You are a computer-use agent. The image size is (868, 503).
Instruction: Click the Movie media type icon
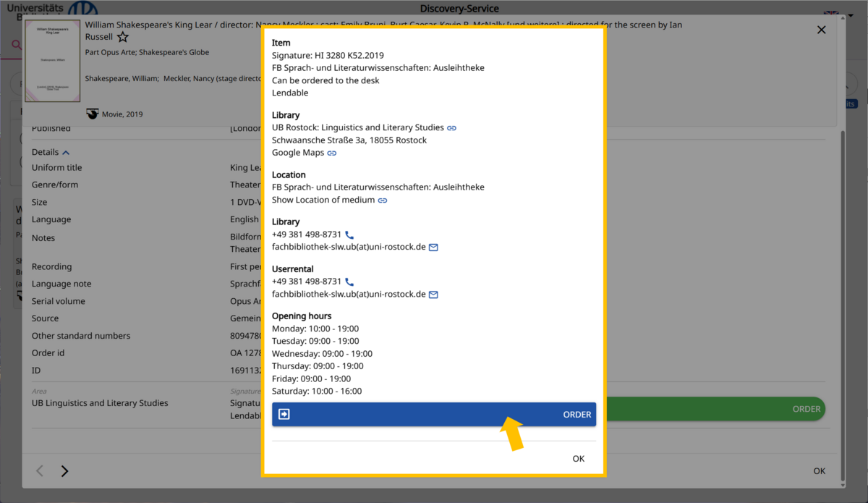pos(93,114)
